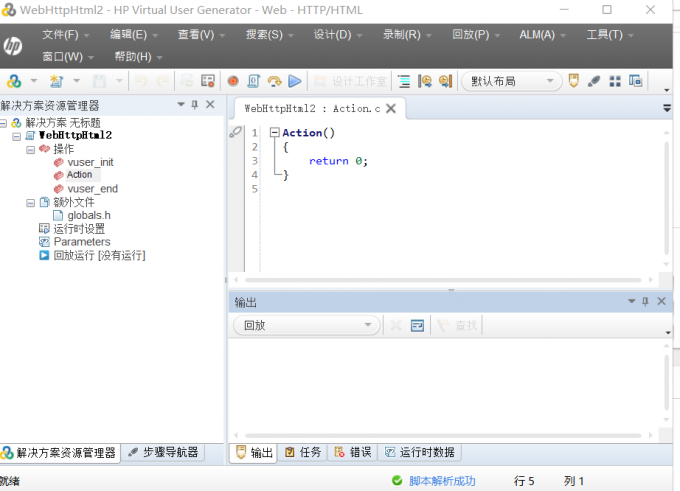680x491 pixels.
Task: Collapse the Action() code fold
Action: point(275,132)
